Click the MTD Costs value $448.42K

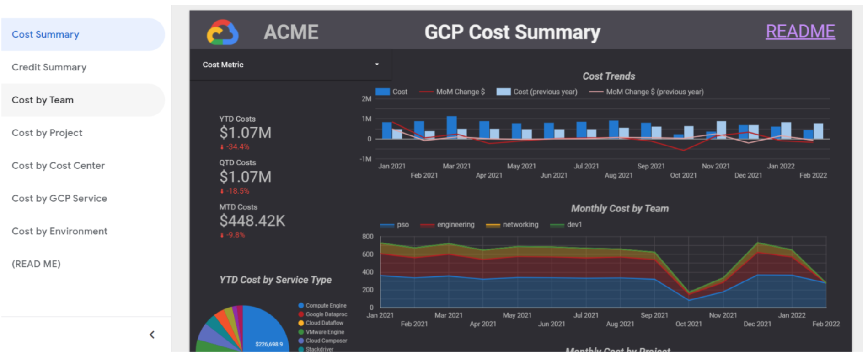[252, 221]
